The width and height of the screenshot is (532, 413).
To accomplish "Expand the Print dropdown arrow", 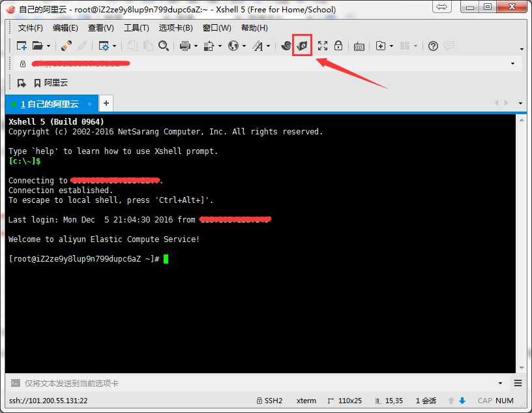I will (196, 46).
